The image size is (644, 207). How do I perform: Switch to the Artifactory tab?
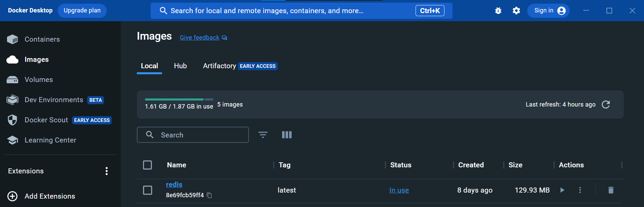tap(219, 66)
